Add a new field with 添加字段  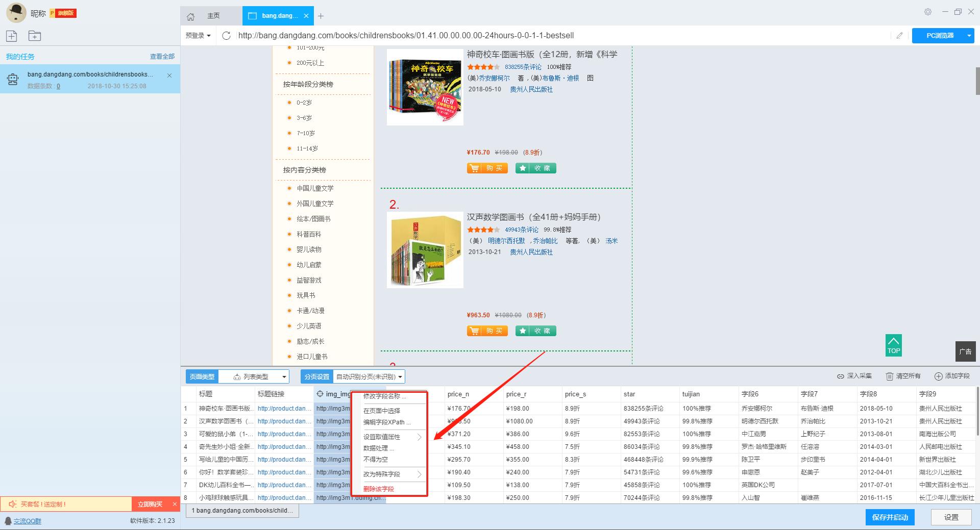(x=952, y=376)
